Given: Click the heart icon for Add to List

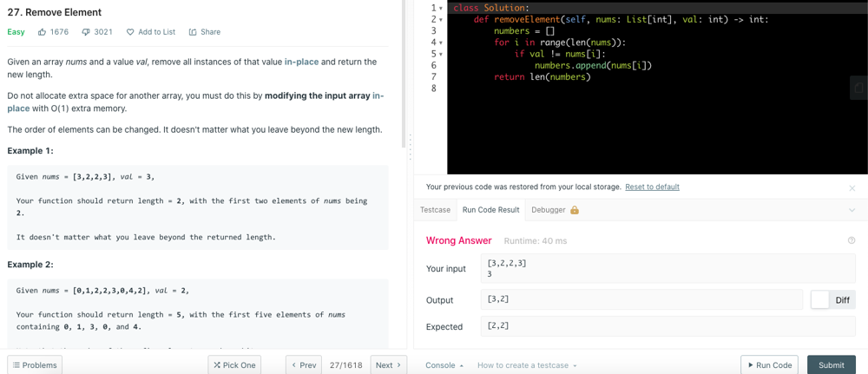Looking at the screenshot, I should pyautogui.click(x=130, y=32).
